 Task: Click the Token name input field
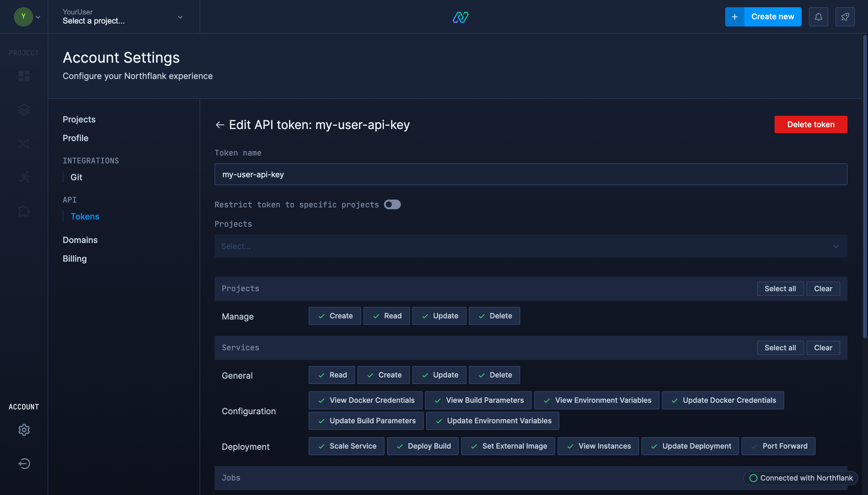[x=530, y=174]
